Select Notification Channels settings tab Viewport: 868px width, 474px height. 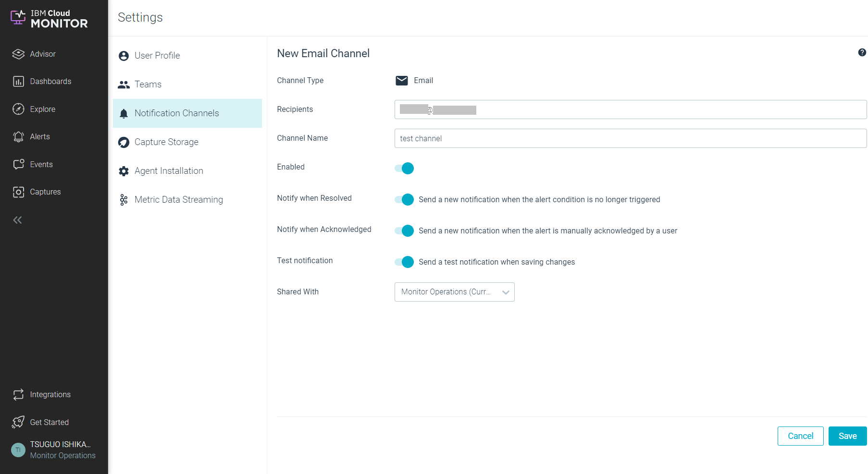tap(187, 113)
